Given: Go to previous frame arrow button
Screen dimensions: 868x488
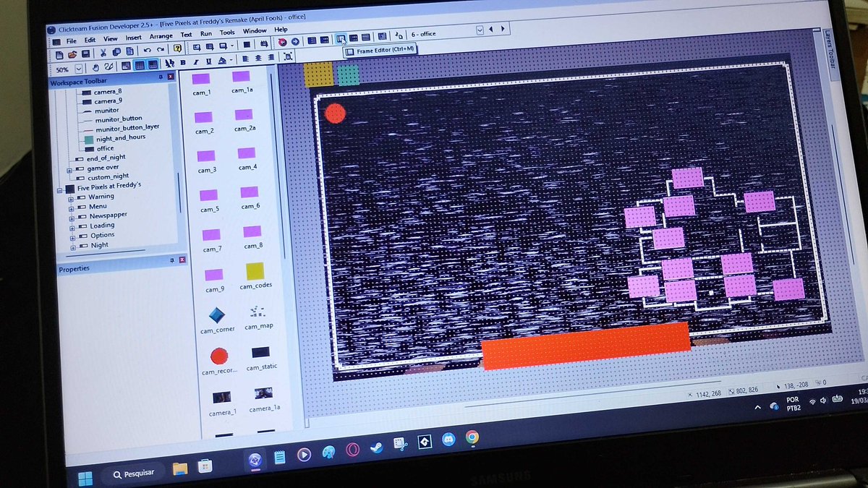Looking at the screenshot, I should tap(490, 30).
